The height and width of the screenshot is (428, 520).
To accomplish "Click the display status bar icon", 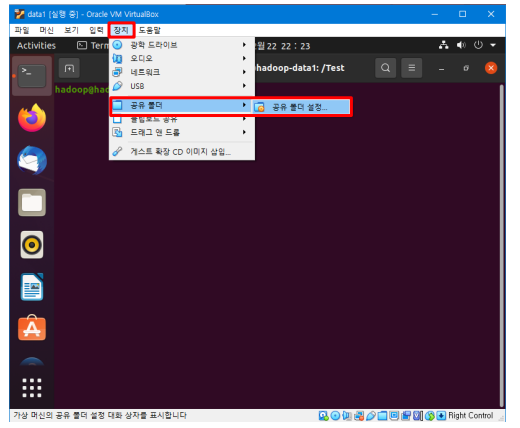I will pyautogui.click(x=394, y=416).
